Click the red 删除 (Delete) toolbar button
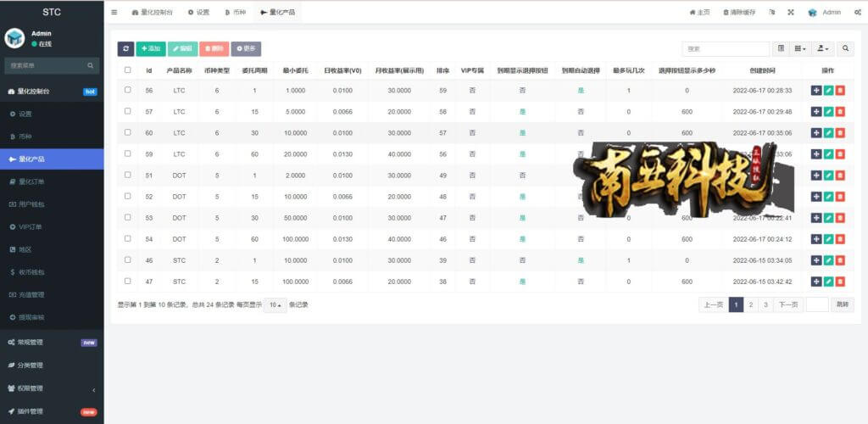Screen dimensions: 868x424 point(214,48)
